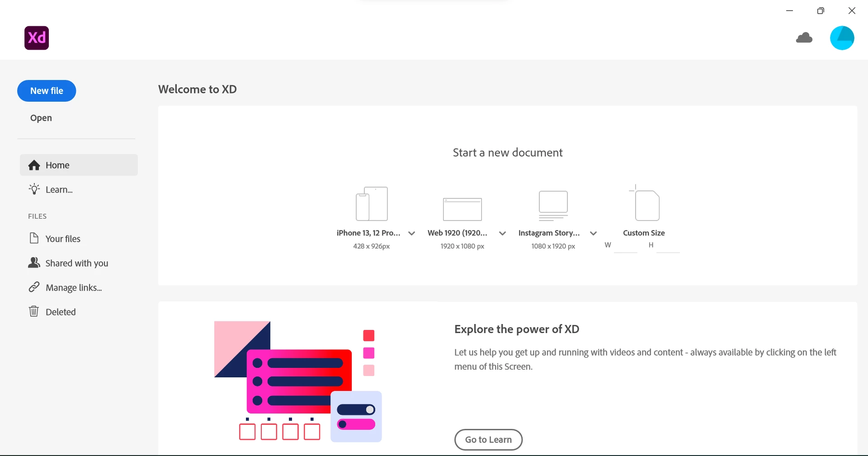This screenshot has width=868, height=456.
Task: Go to Home in sidebar
Action: tap(79, 165)
